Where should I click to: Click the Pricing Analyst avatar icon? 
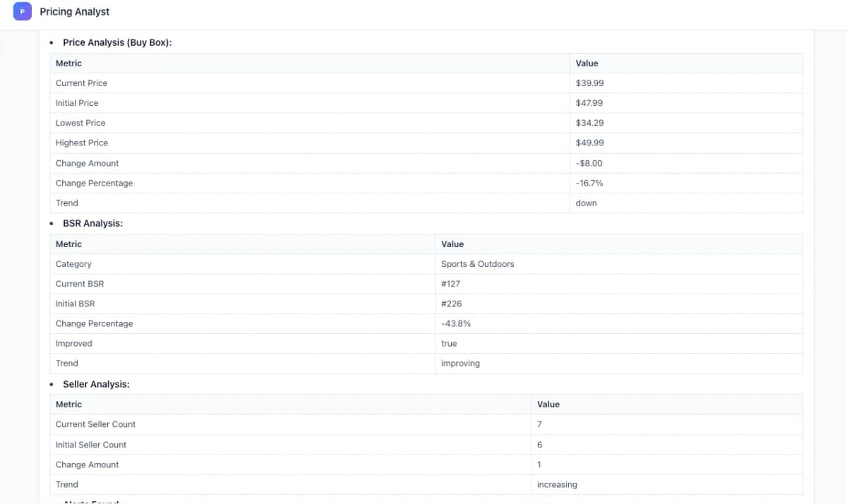pos(22,11)
